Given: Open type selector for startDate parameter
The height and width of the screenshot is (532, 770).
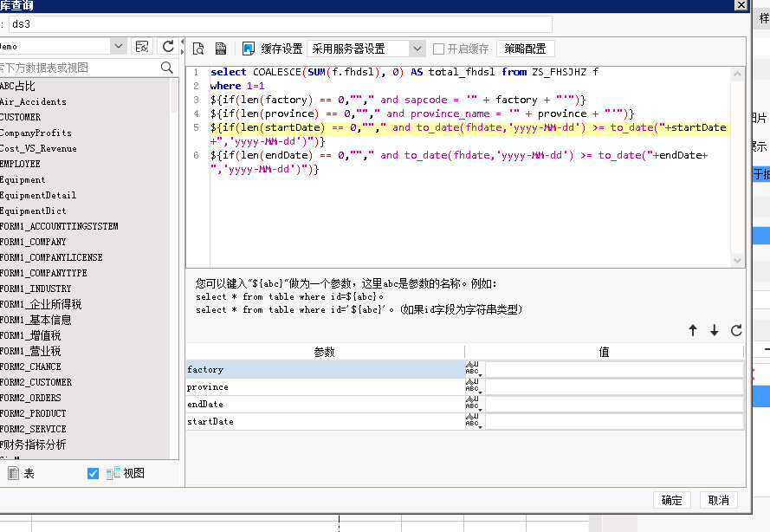Looking at the screenshot, I should (474, 421).
